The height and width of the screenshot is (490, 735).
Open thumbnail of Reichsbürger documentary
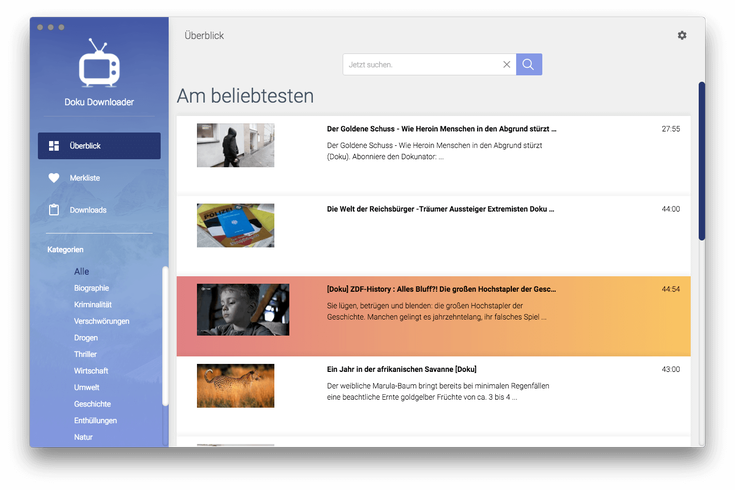[x=235, y=225]
